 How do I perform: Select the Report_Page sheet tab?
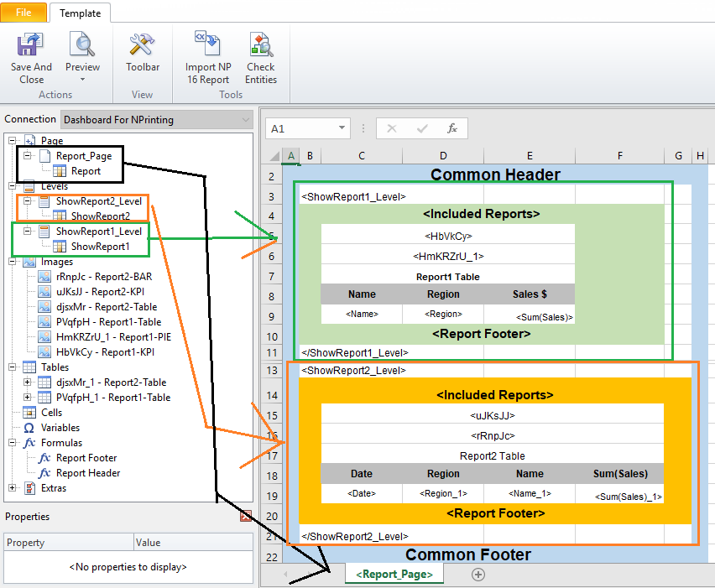[x=394, y=575]
